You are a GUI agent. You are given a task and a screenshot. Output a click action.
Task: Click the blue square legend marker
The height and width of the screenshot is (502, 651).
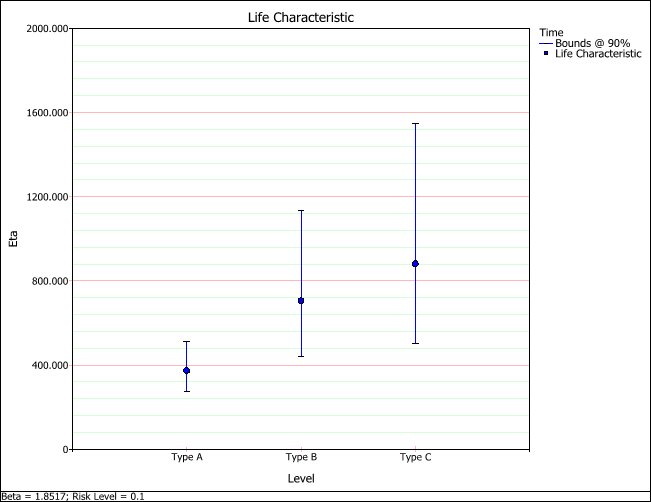pos(544,54)
